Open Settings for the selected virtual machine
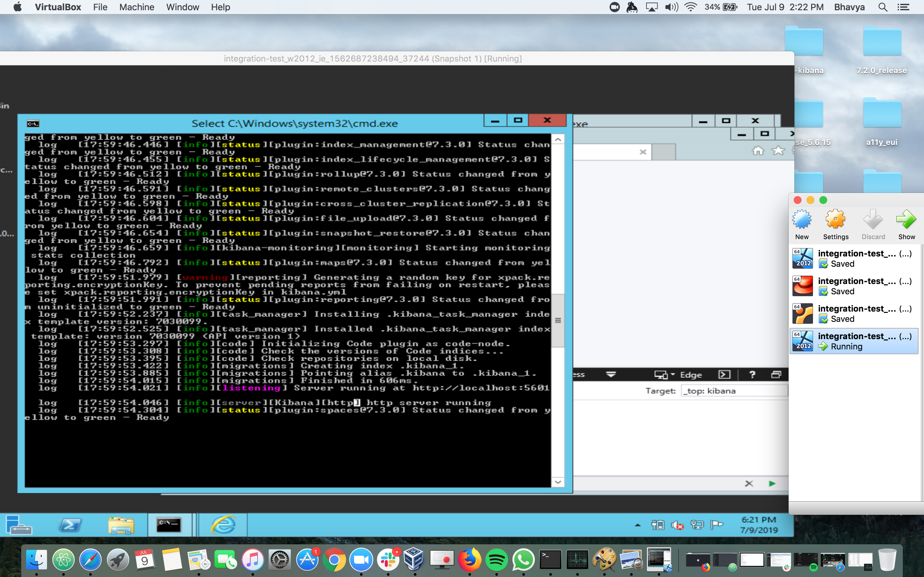The image size is (924, 577). click(x=835, y=223)
